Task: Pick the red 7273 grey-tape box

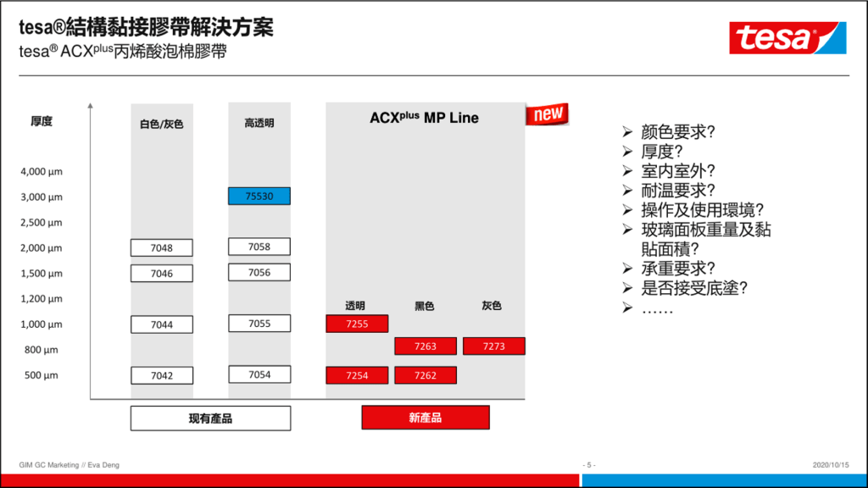Action: point(494,347)
